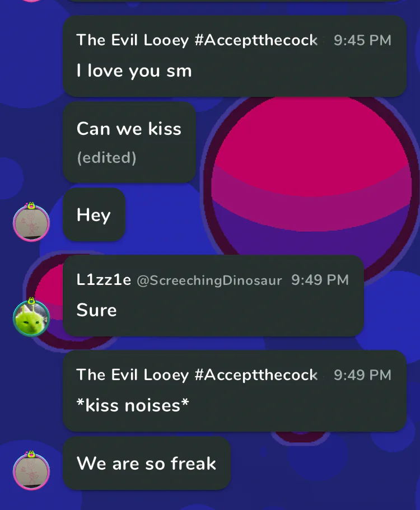Viewport: 420px width, 510px height.
Task: Click the 9:45 PM timestamp
Action: tap(362, 40)
